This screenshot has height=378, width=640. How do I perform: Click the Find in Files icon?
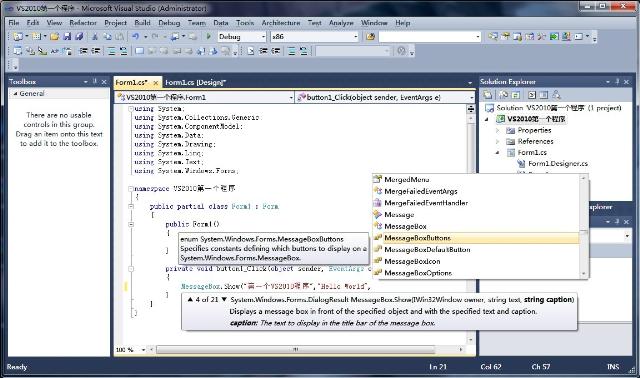coord(370,37)
